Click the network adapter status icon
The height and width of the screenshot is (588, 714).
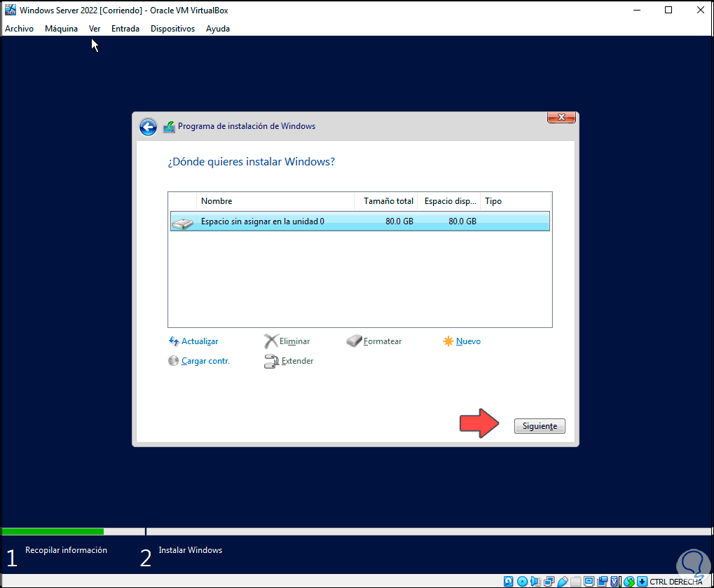point(549,581)
